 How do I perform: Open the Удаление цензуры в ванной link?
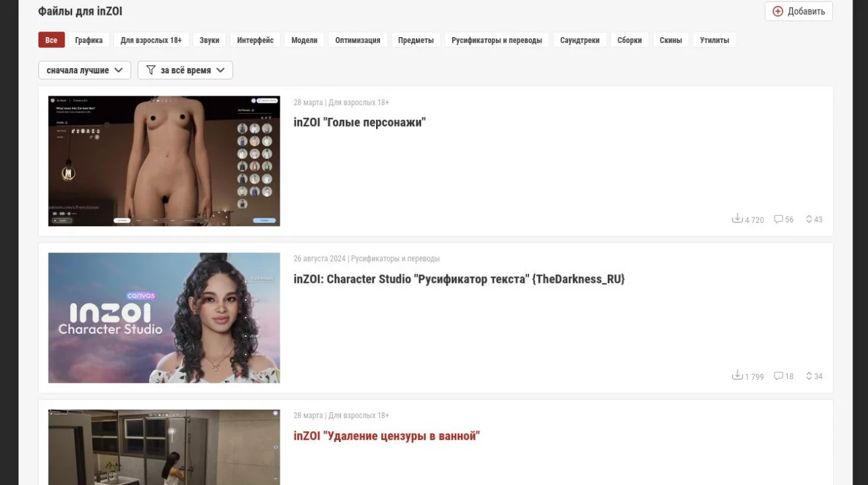pyautogui.click(x=386, y=436)
